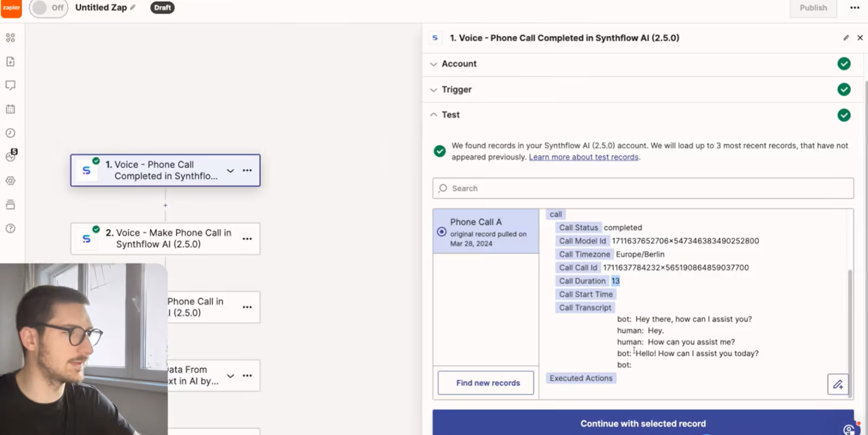Image resolution: width=868 pixels, height=435 pixels.
Task: Click the Call Call Id field label
Action: pyautogui.click(x=578, y=268)
